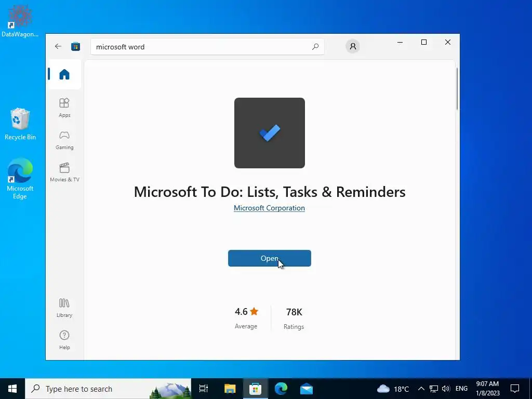Click the Microsoft Store logo icon
The height and width of the screenshot is (399, 532).
tap(75, 46)
